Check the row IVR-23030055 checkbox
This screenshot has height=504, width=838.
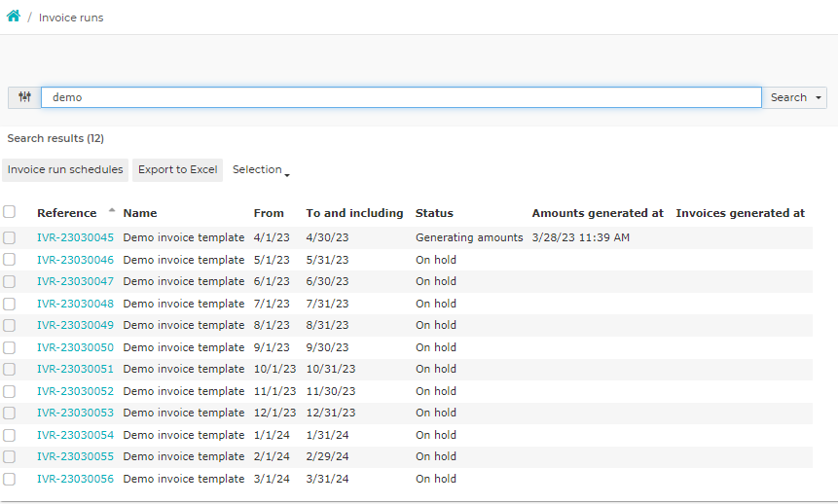[x=9, y=457]
